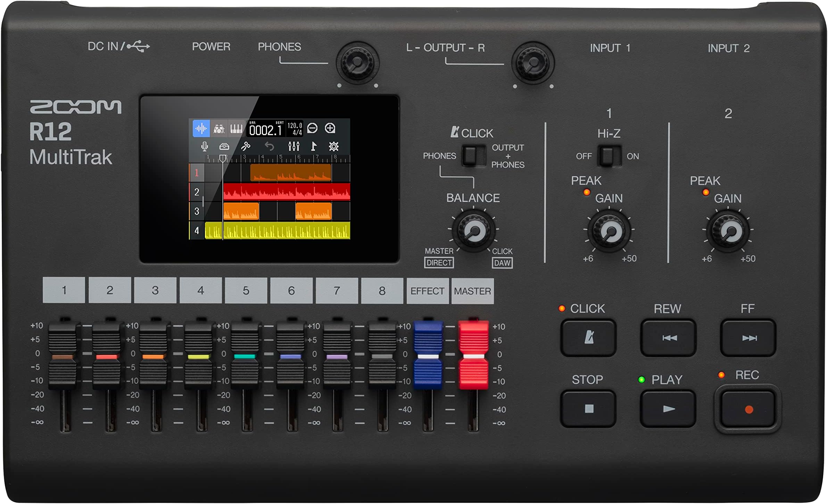This screenshot has width=828, height=504.
Task: Open the mixer faders panel
Action: [x=294, y=147]
